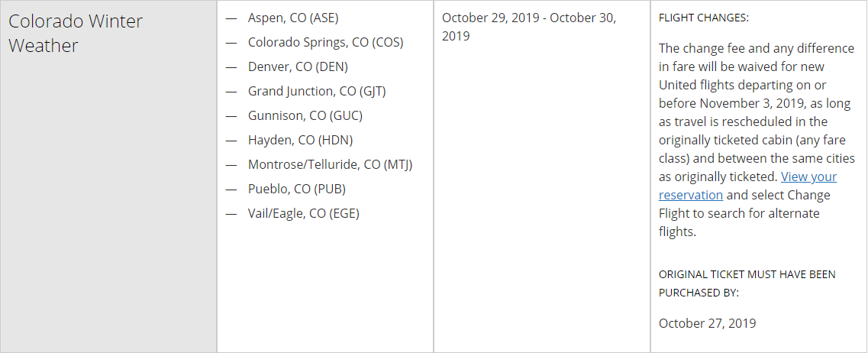Click the October 27, 2019 purchase date

point(707,323)
